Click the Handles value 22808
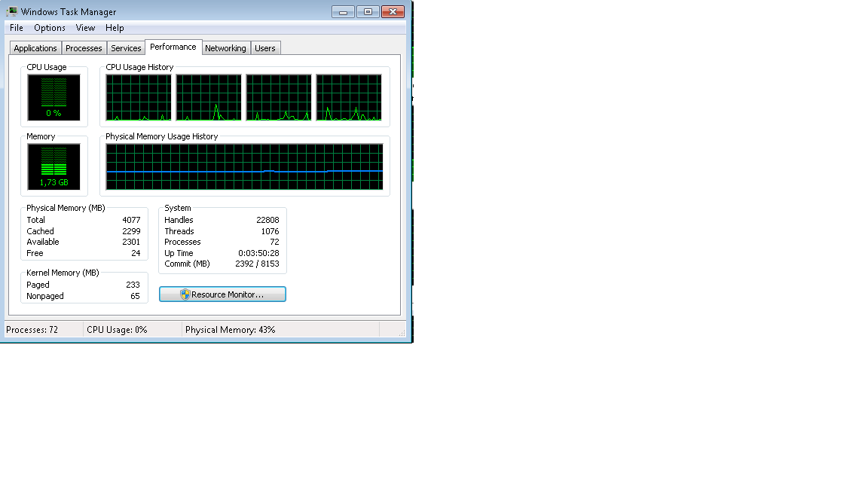 pyautogui.click(x=267, y=220)
